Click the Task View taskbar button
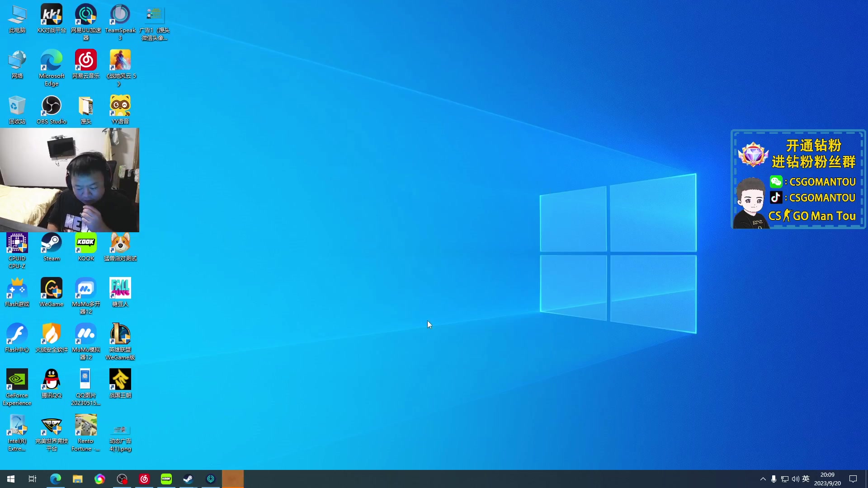This screenshot has width=868, height=488. (33, 479)
